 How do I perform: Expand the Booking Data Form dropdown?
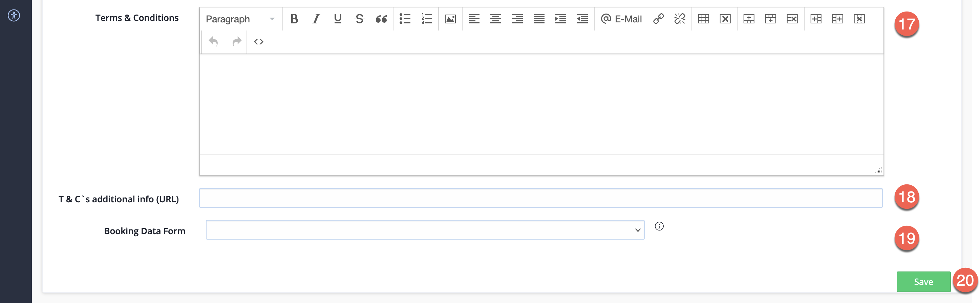point(425,230)
